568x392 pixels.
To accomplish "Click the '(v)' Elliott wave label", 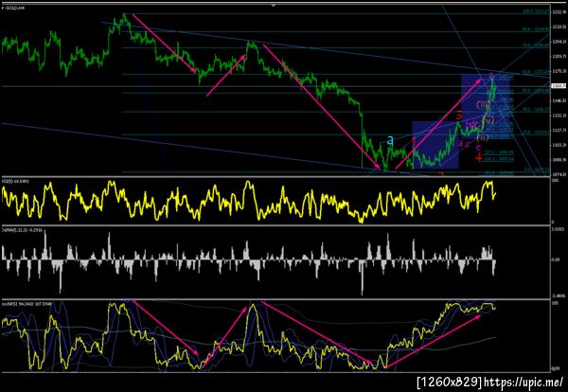I will point(488,120).
